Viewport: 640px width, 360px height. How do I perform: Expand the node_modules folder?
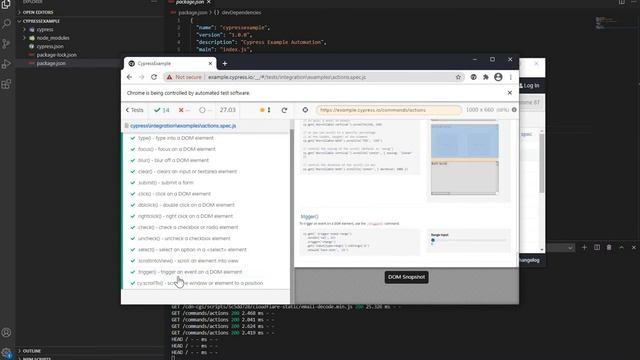tap(53, 38)
